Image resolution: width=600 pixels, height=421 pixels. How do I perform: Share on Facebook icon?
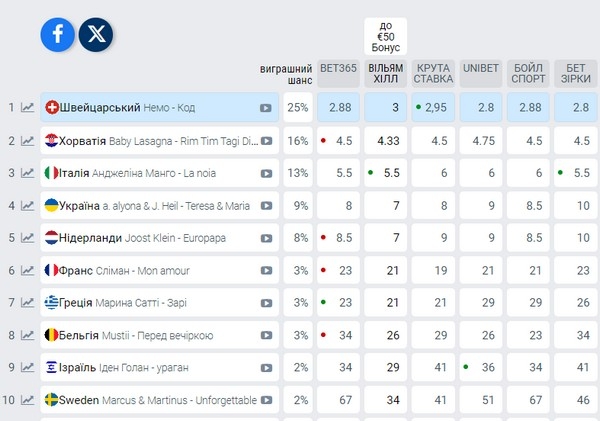57,35
